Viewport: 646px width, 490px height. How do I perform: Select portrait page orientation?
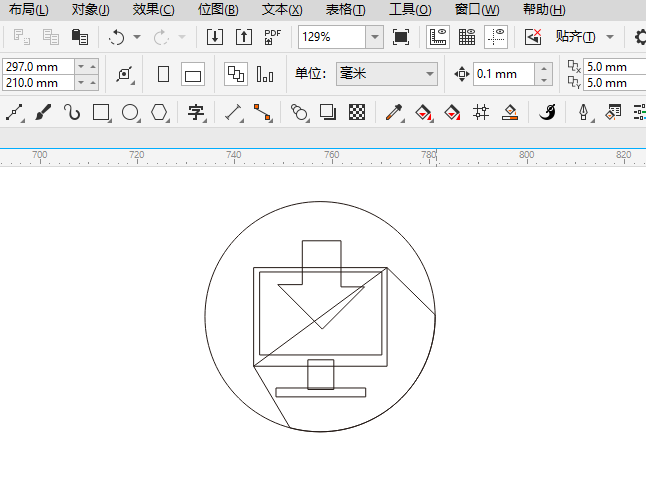[163, 75]
